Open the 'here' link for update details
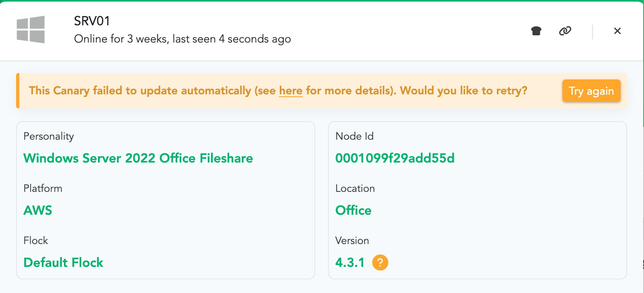644x293 pixels. coord(290,91)
